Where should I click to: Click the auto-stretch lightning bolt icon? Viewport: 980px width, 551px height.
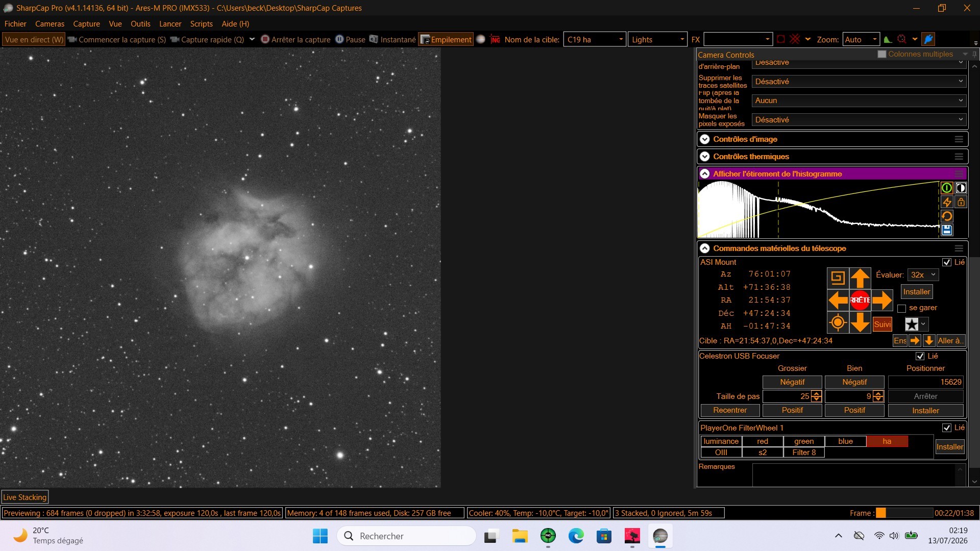point(947,202)
